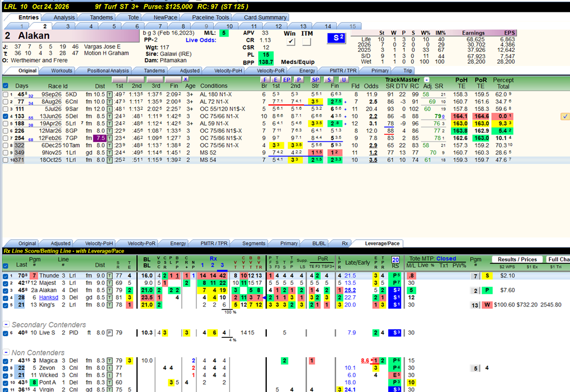
Task: Click the E5 run-style badge on Wicked row
Action: click(395, 375)
